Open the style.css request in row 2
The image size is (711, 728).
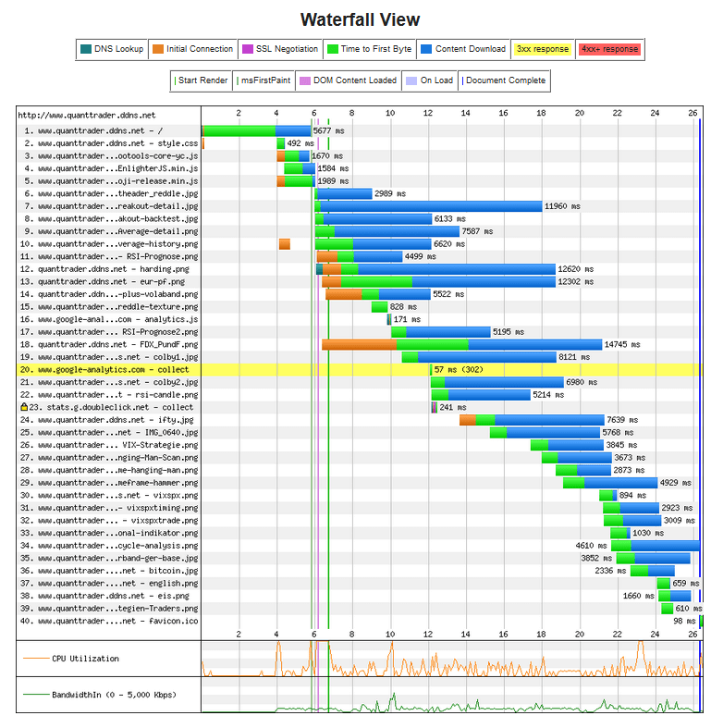[111, 144]
